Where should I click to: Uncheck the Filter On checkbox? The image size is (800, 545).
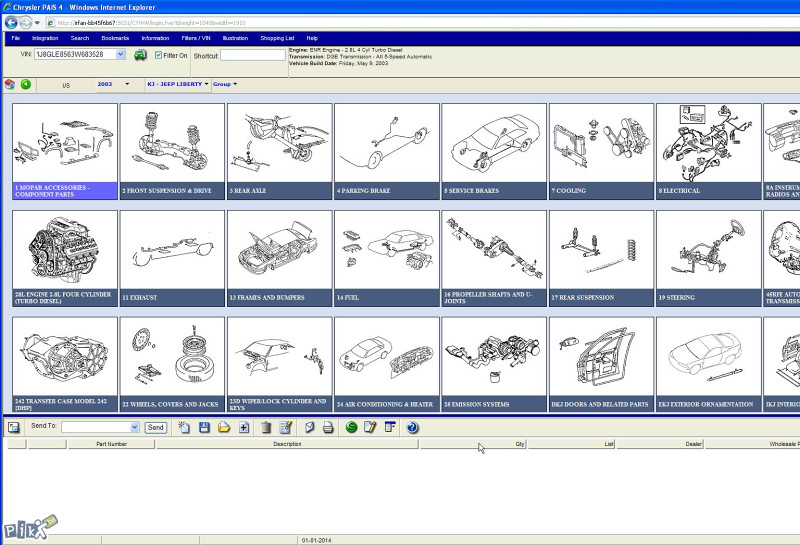pyautogui.click(x=159, y=55)
